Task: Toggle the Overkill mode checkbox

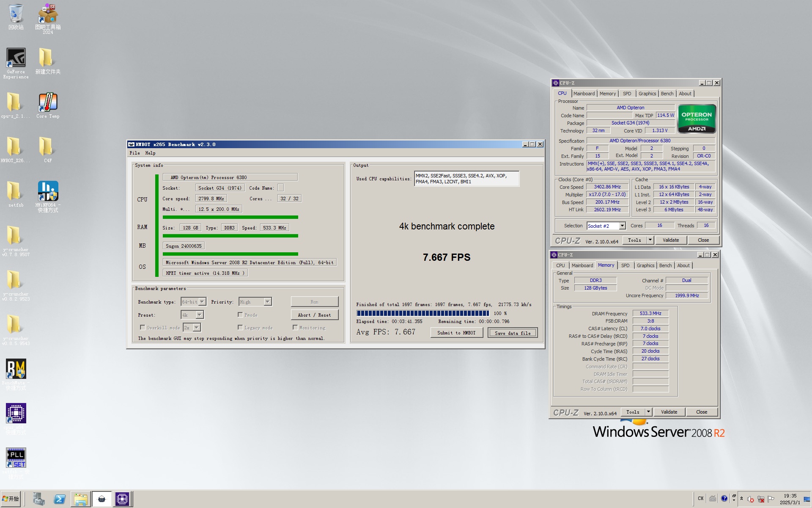Action: pyautogui.click(x=143, y=328)
